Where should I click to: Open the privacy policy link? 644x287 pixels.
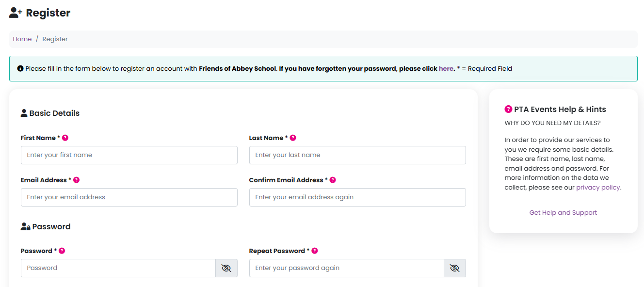[x=598, y=187]
